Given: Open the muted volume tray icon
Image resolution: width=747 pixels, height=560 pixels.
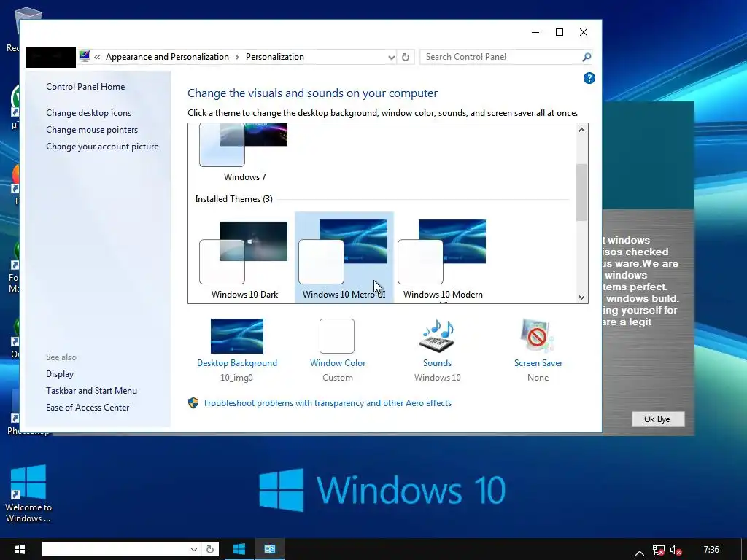Looking at the screenshot, I should coord(676,551).
